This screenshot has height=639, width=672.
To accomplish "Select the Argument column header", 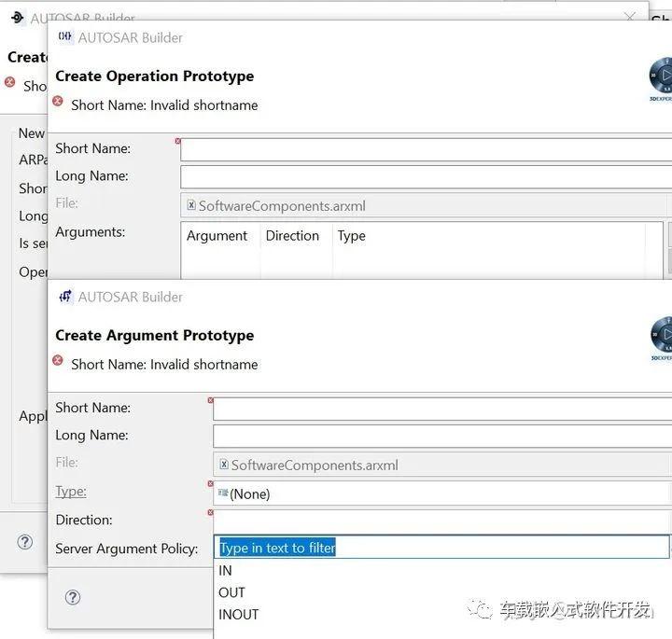I will (217, 236).
